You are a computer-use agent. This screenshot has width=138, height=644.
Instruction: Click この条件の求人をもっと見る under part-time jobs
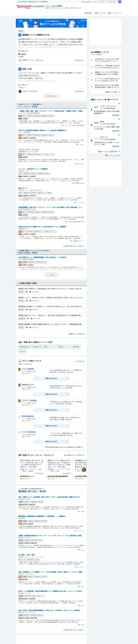73,246
